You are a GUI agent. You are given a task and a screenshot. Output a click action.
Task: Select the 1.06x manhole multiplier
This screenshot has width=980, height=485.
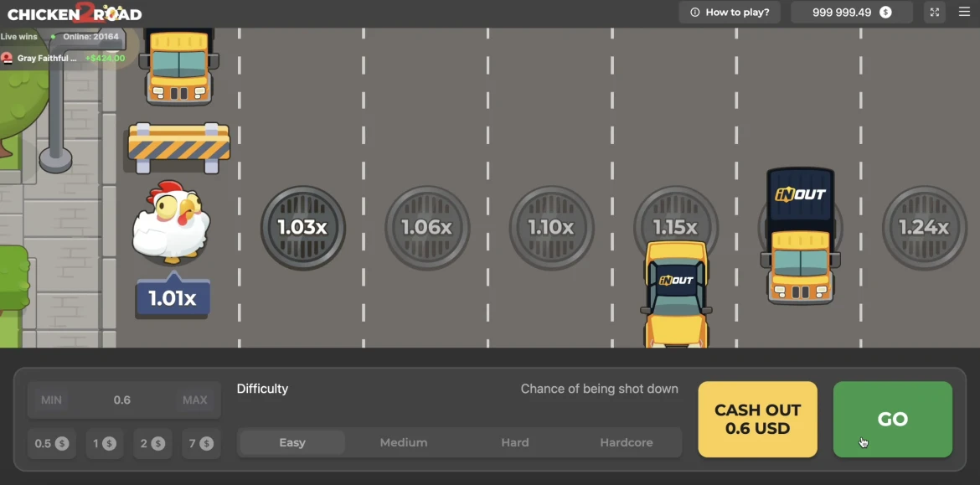427,228
